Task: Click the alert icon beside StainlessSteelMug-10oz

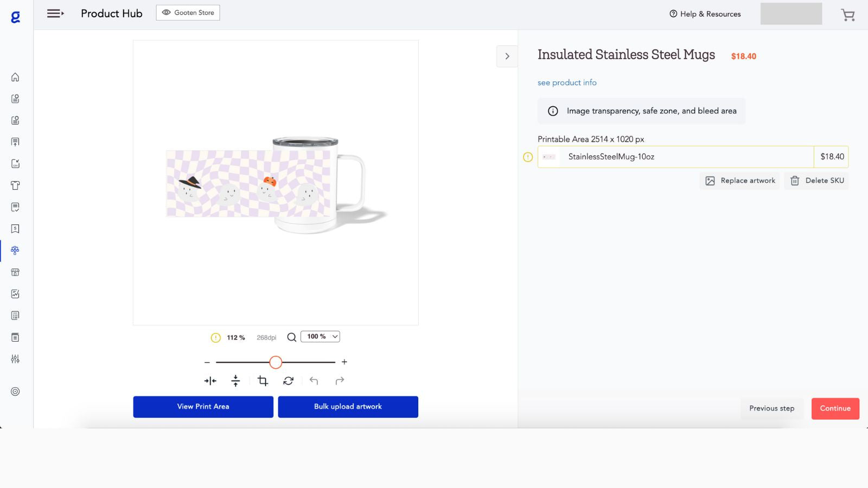Action: (x=527, y=157)
